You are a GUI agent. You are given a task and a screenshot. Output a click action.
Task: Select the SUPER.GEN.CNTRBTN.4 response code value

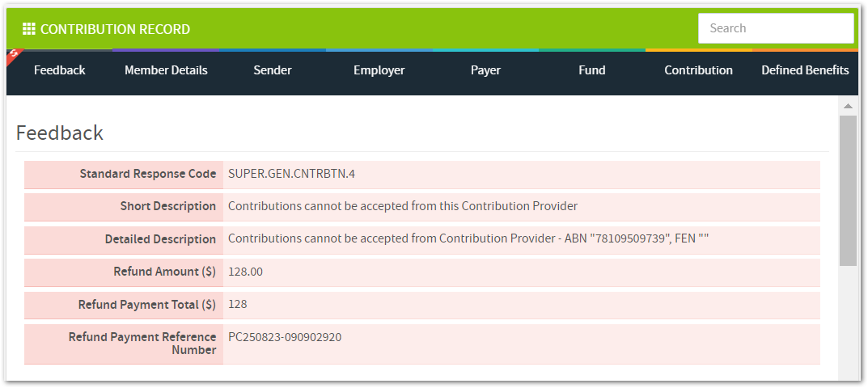292,174
